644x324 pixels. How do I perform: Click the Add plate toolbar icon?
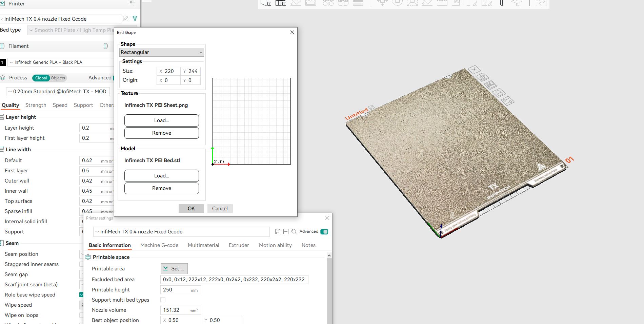point(281,3)
